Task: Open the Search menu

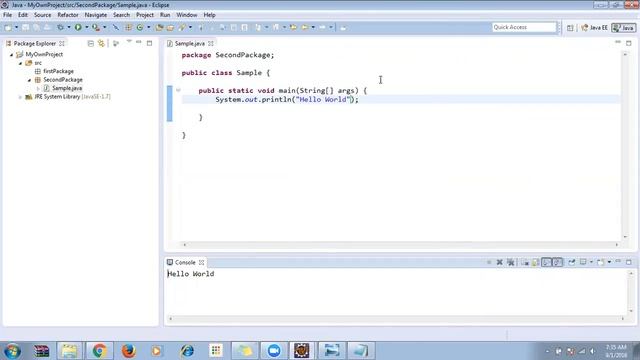Action: (121, 15)
